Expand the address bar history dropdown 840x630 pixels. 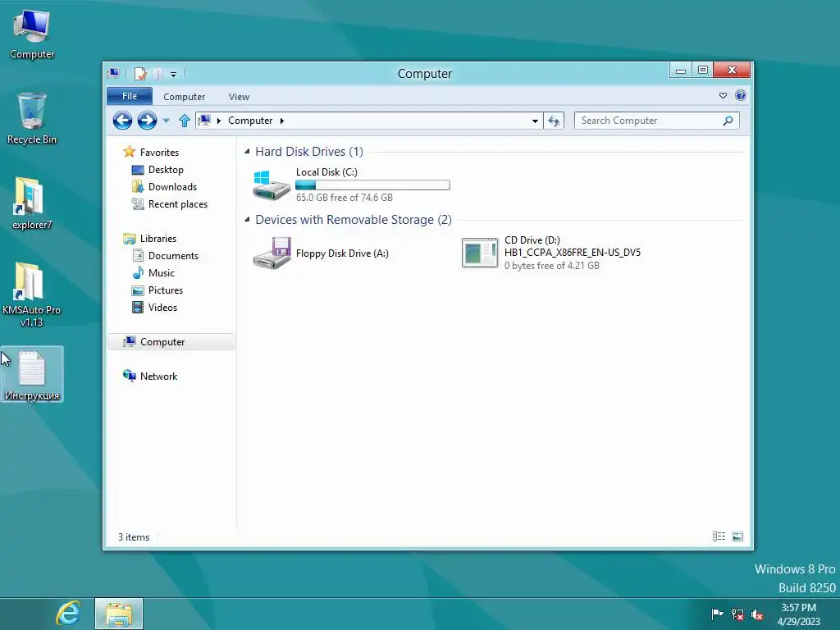coord(535,121)
